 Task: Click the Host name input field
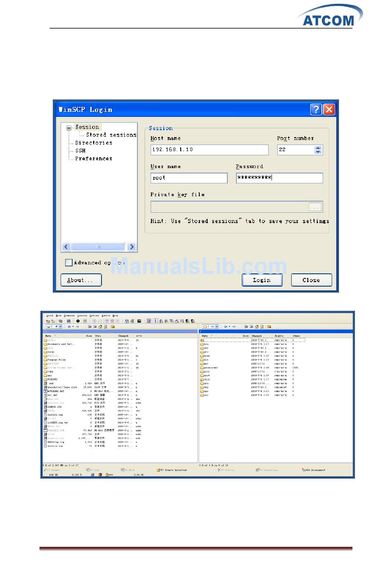tap(209, 150)
